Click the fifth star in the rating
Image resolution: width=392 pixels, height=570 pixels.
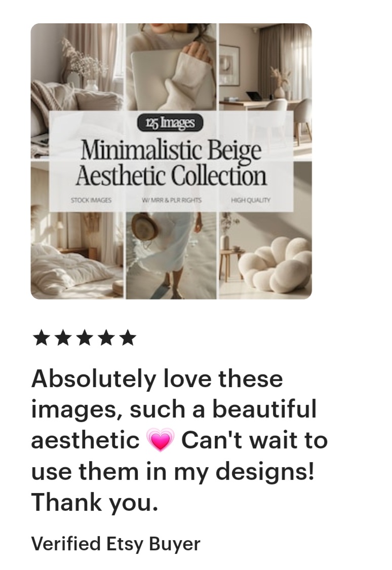pos(127,338)
